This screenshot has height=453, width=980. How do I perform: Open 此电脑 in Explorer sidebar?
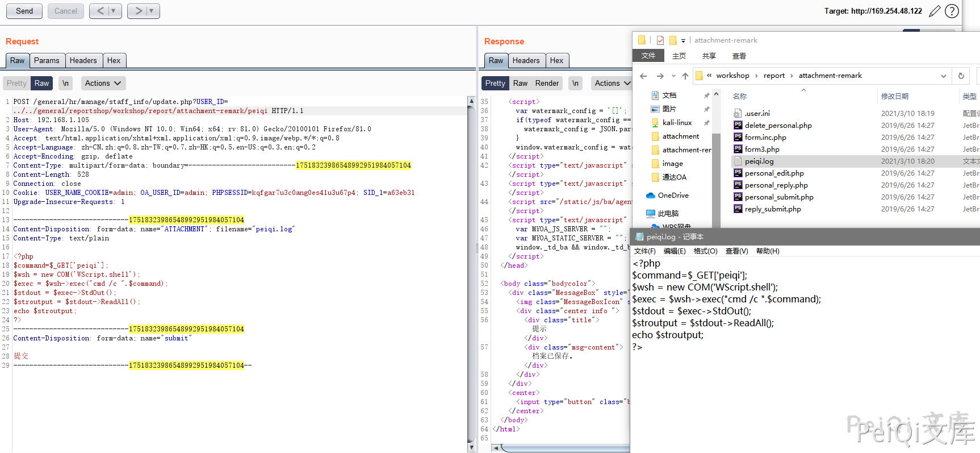coord(663,213)
